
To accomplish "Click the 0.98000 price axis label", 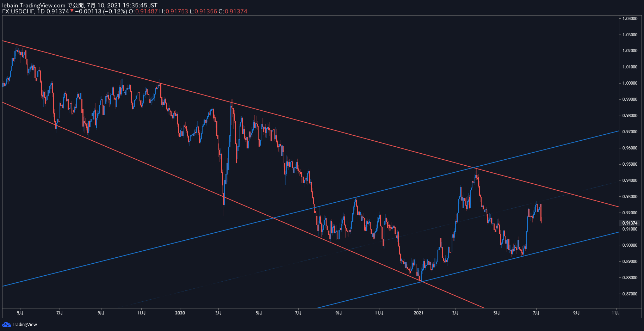I will (x=630, y=116).
